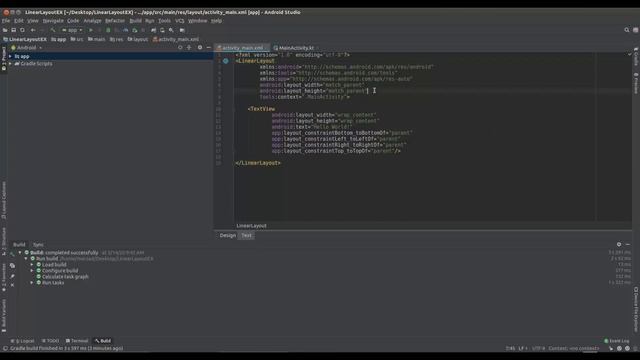Image resolution: width=640 pixels, height=360 pixels.
Task: Expand the Run tasks node
Action: pos(32,282)
